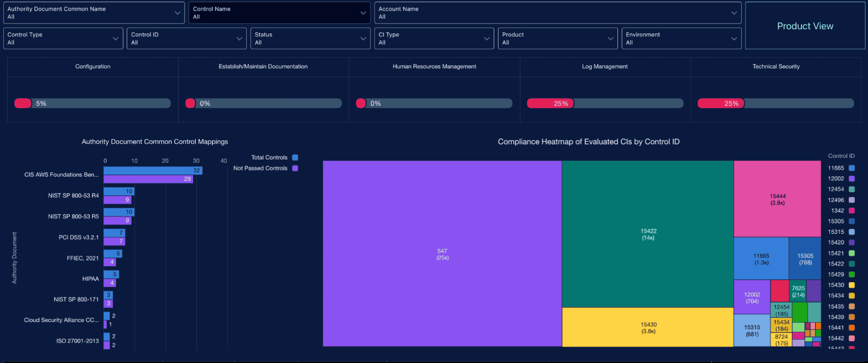
Task: Select the 15434 (184) treemap tile
Action: click(x=782, y=325)
